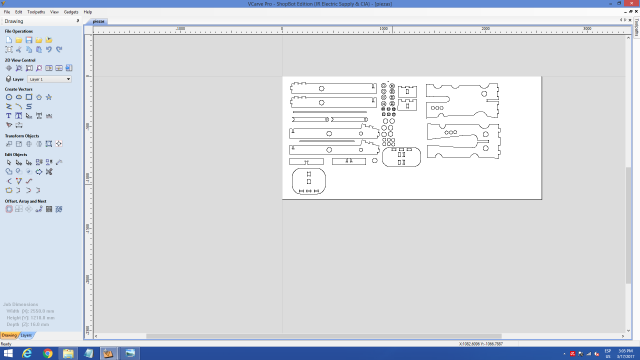Click the Distort Objects icon
640x360 pixels.
pyautogui.click(x=49, y=144)
